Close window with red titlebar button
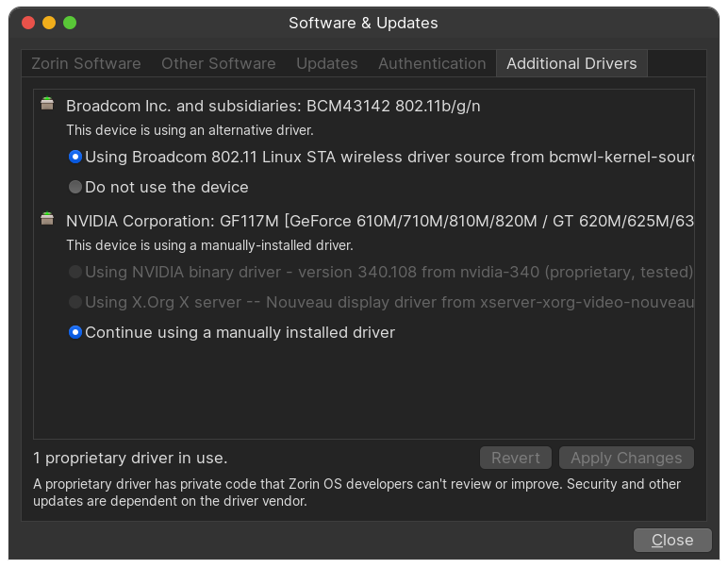This screenshot has height=568, width=728. pos(28,23)
